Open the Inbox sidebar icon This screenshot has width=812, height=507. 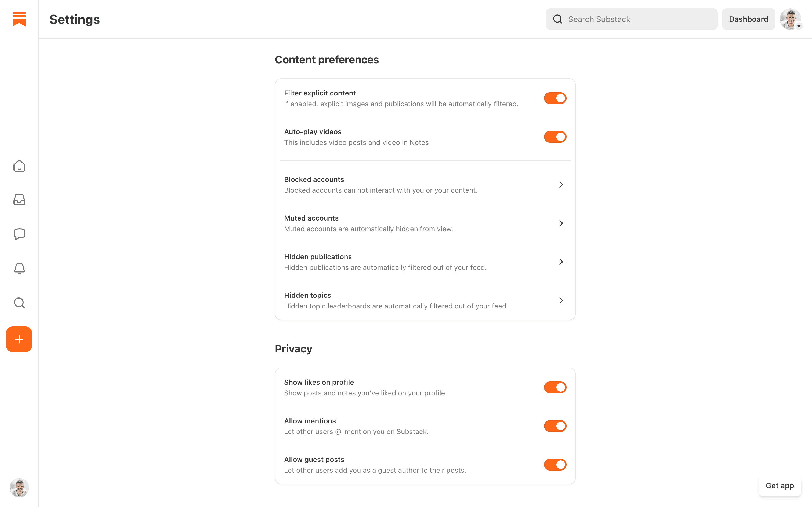tap(19, 200)
